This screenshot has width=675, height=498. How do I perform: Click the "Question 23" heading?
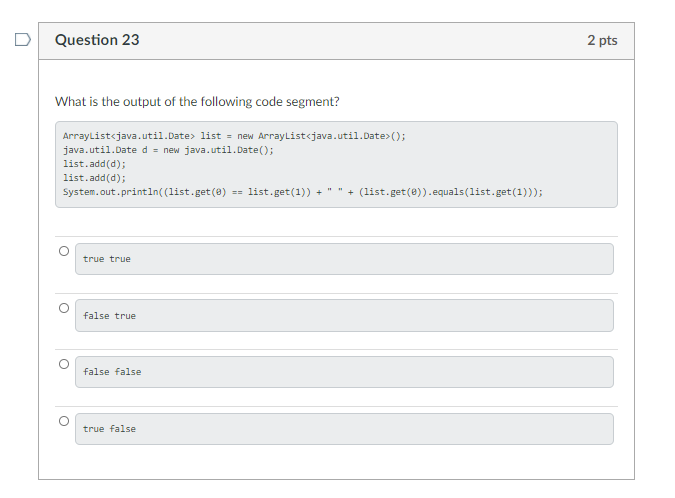[x=97, y=40]
